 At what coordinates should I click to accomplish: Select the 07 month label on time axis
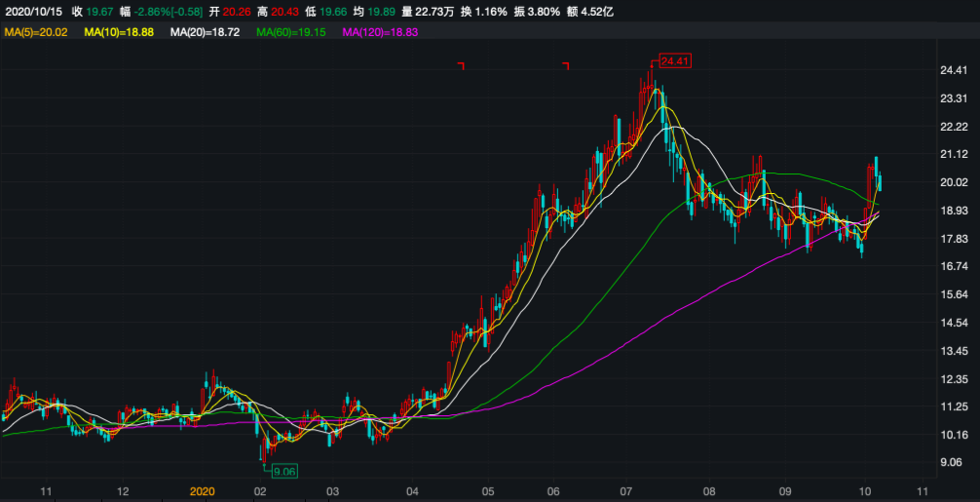click(x=626, y=491)
